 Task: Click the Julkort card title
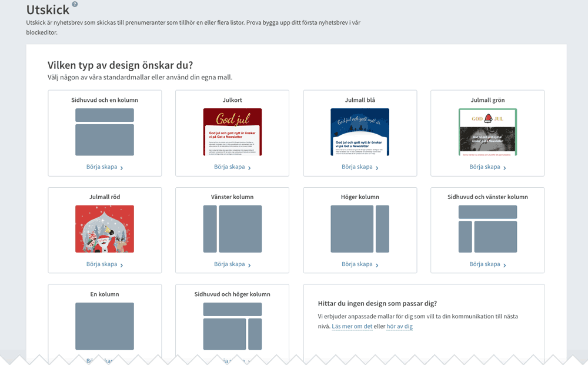(x=232, y=100)
